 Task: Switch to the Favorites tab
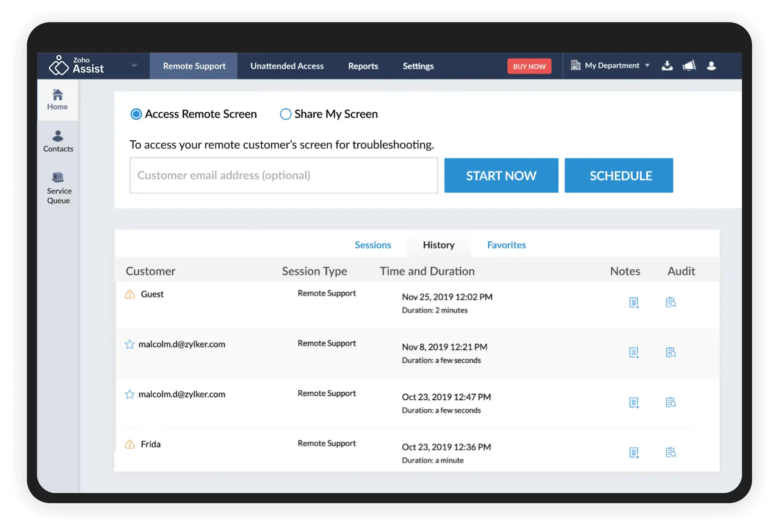click(506, 245)
